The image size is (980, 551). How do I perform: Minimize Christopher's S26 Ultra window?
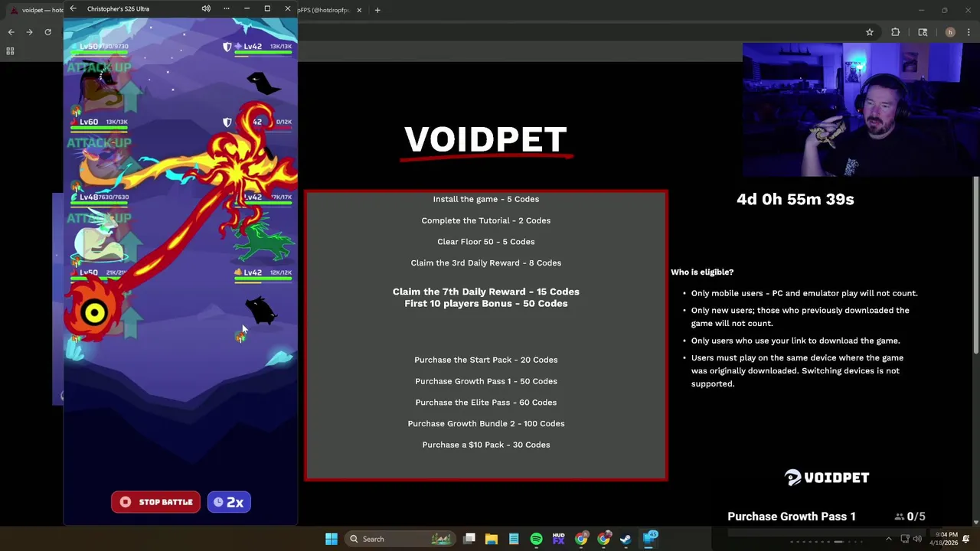pyautogui.click(x=247, y=8)
